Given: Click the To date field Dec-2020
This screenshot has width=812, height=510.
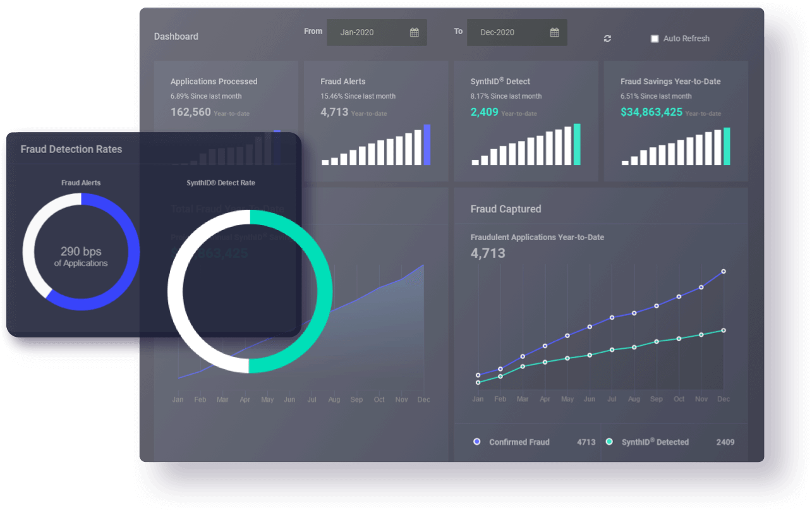Looking at the screenshot, I should click(517, 32).
